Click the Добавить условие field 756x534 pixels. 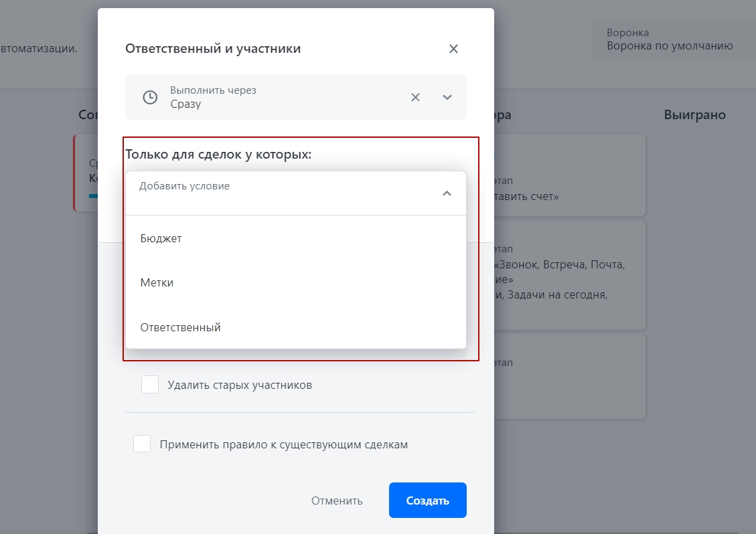(295, 193)
